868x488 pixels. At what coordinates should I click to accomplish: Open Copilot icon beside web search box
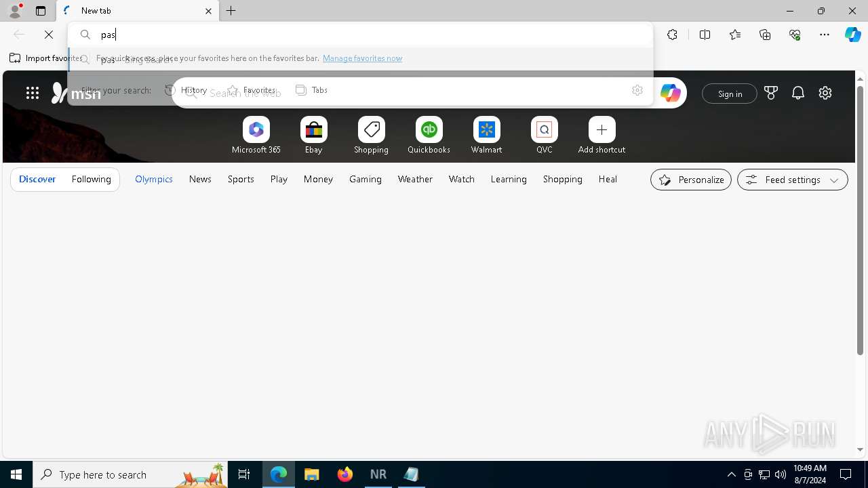670,93
